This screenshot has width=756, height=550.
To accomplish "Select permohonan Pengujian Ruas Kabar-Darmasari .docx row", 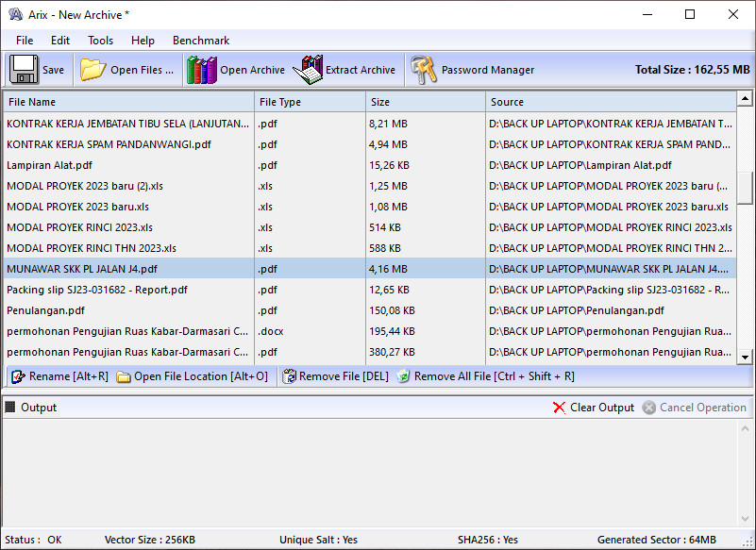I will pos(370,331).
